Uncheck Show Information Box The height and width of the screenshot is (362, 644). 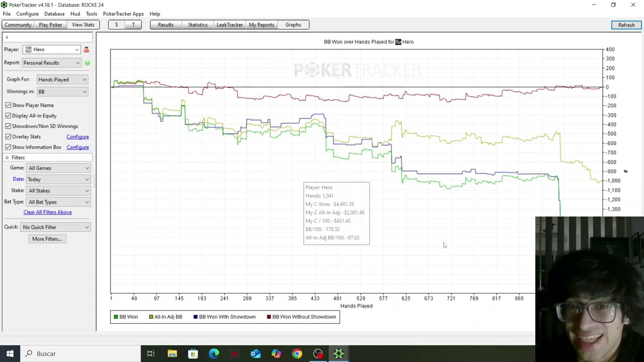8,147
